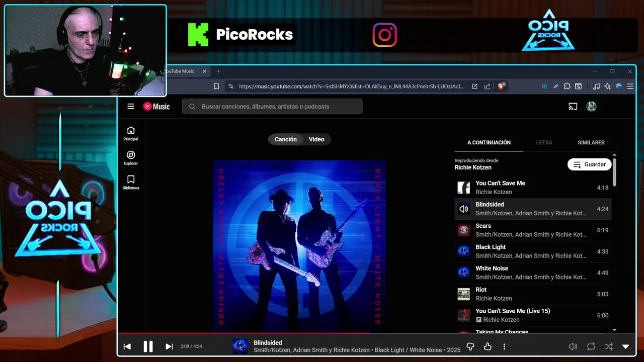Switch to Video mode
This screenshot has width=644, height=362.
(316, 139)
